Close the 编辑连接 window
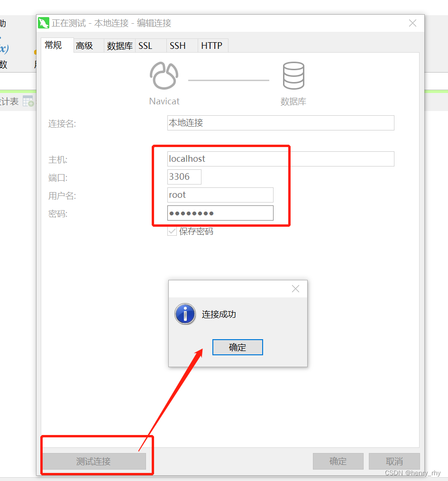This screenshot has width=448, height=481. tap(413, 23)
